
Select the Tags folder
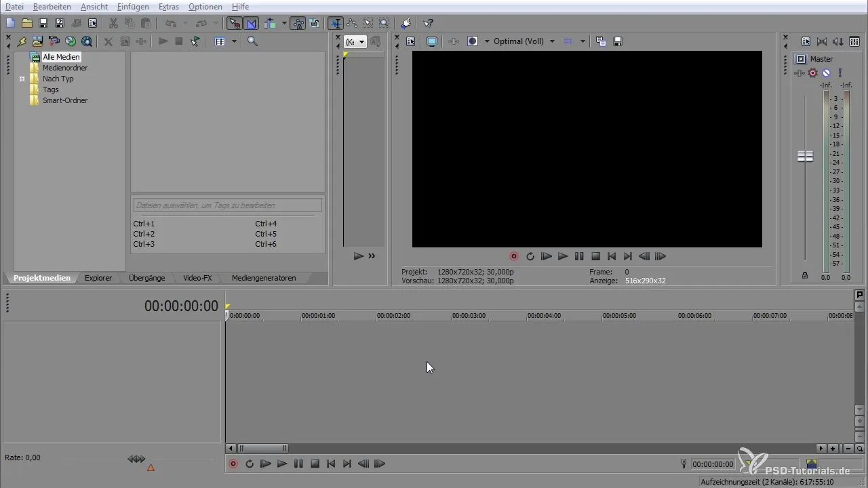pos(51,89)
